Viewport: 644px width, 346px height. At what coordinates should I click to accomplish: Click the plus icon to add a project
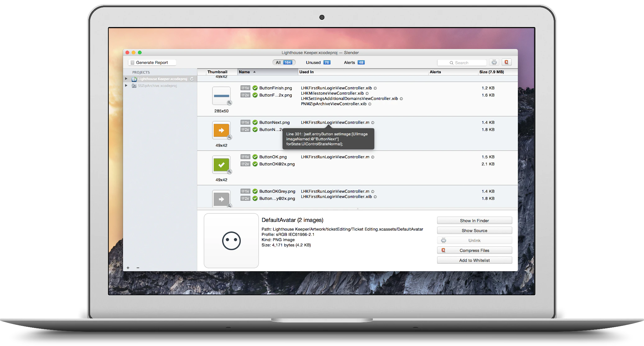coord(128,268)
